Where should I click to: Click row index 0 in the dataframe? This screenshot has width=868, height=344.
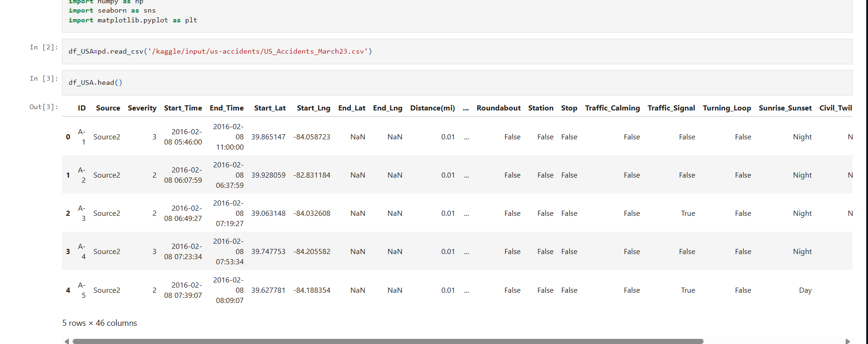pyautogui.click(x=68, y=137)
